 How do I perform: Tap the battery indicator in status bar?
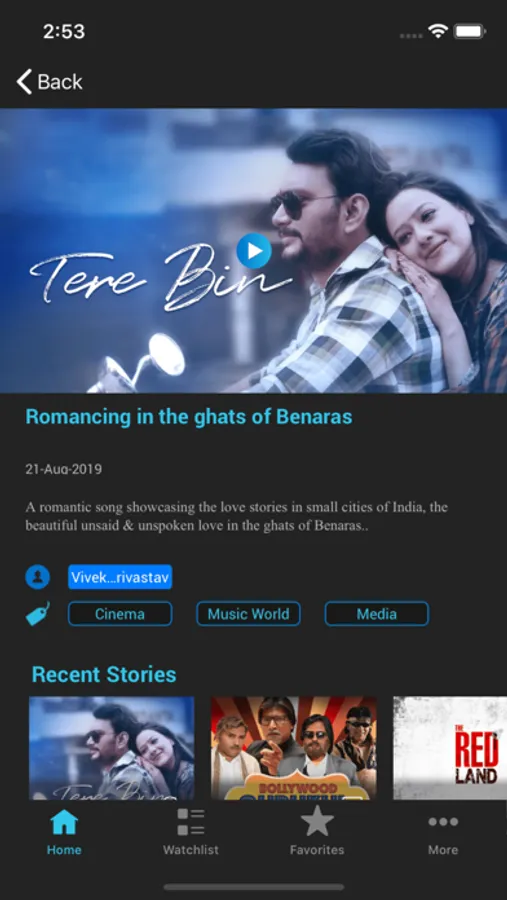470,32
